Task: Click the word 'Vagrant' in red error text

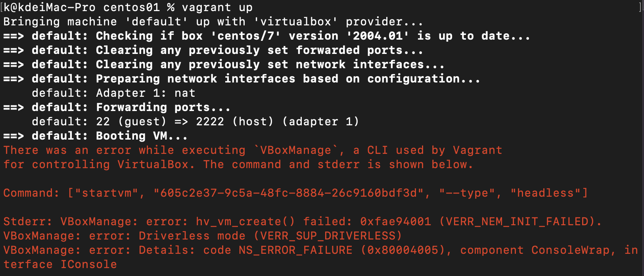Action: 477,150
